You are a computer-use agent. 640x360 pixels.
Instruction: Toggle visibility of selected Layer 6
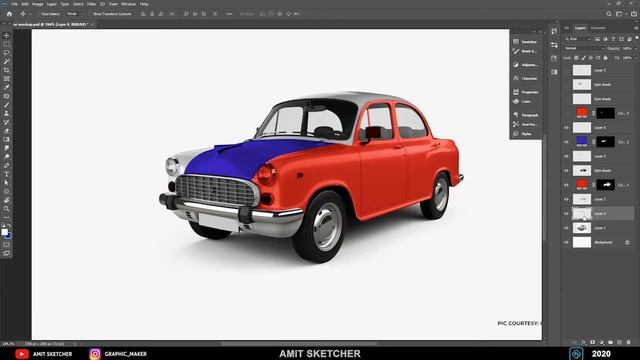(x=566, y=213)
